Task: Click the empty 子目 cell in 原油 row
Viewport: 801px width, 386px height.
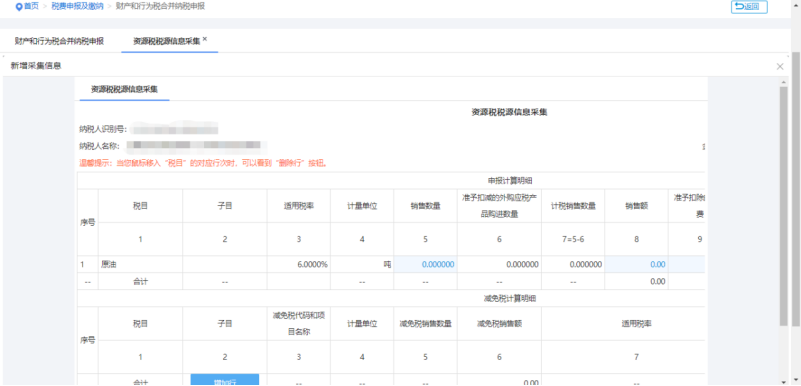Action: click(x=225, y=264)
